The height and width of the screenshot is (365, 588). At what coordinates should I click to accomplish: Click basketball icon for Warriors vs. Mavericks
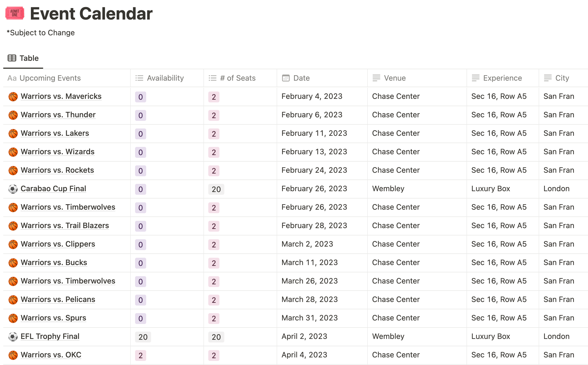13,96
